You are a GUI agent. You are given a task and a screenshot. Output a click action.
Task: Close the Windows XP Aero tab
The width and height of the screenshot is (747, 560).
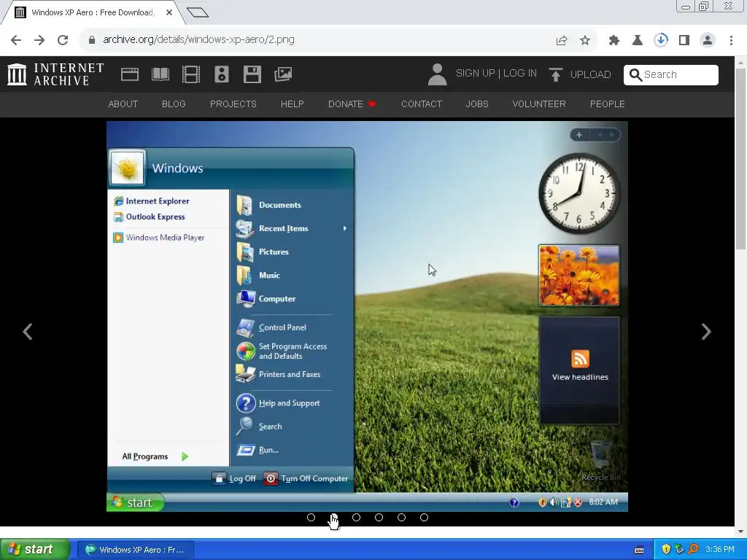pos(169,12)
